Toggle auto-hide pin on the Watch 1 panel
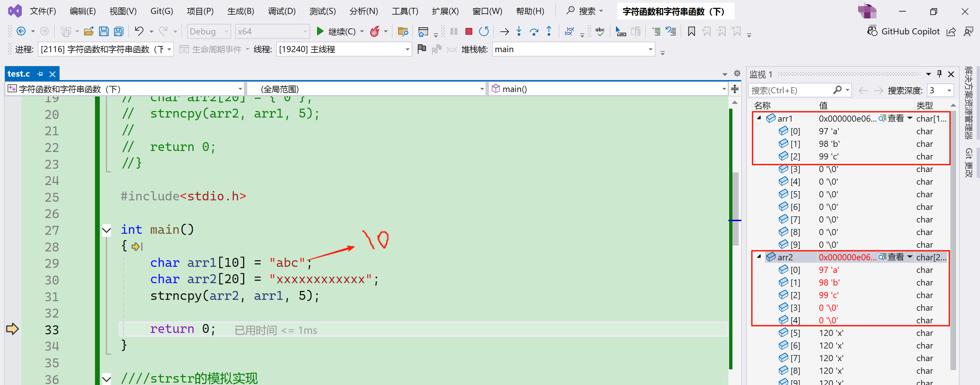 [x=939, y=74]
